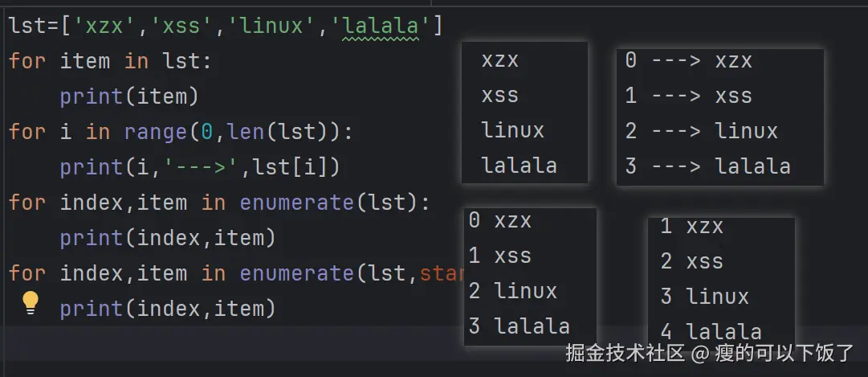Click the print(item) statement under first loop

(128, 96)
